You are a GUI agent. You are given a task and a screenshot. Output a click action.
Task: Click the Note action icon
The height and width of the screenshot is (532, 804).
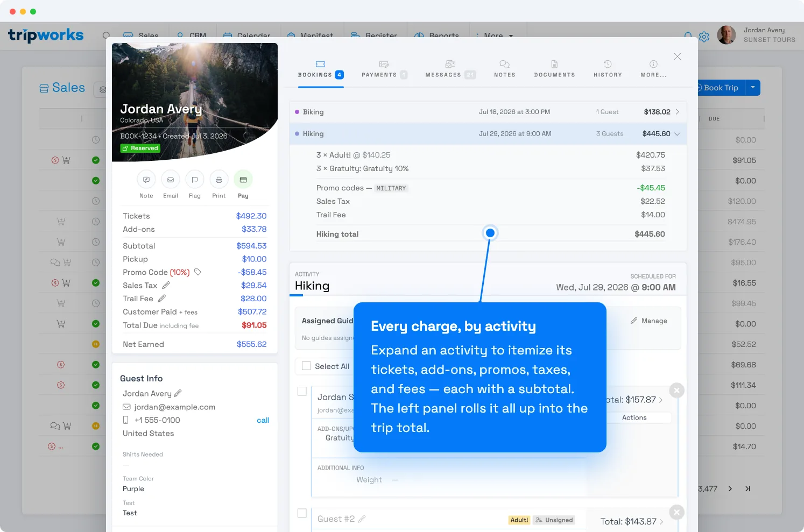(x=146, y=180)
